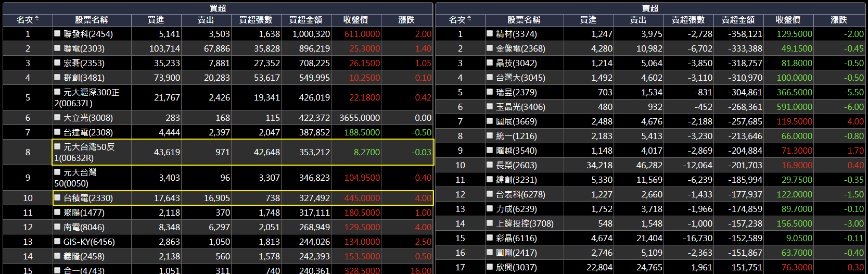
Task: Select buy volume 103,714
Action: coord(164,48)
